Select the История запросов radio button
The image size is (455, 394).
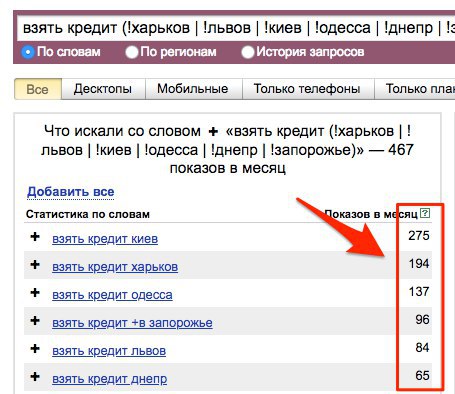click(x=248, y=52)
